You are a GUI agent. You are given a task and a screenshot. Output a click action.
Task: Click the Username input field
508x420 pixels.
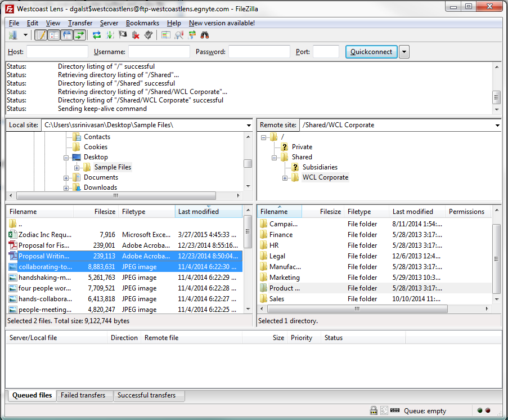159,52
